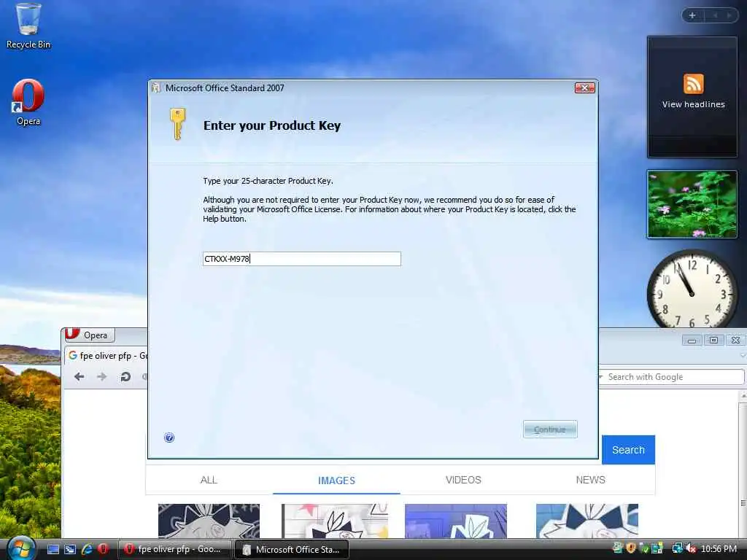The image size is (747, 560).
Task: Switch to the IMAGES results tab
Action: tap(336, 480)
